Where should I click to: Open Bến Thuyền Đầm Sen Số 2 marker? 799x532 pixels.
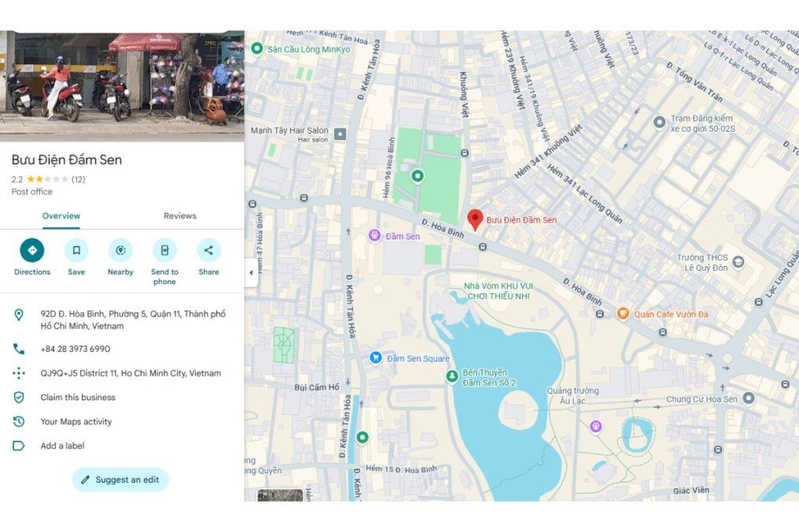(451, 377)
